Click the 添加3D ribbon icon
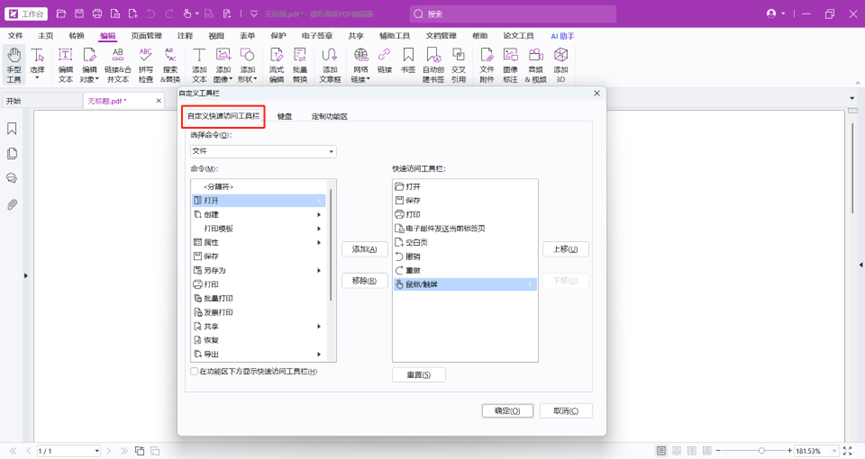 (561, 64)
